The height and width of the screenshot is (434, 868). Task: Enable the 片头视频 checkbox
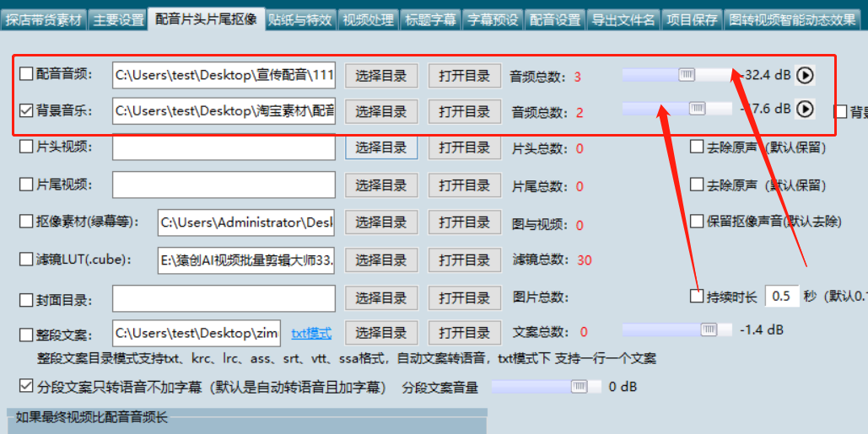(x=26, y=147)
